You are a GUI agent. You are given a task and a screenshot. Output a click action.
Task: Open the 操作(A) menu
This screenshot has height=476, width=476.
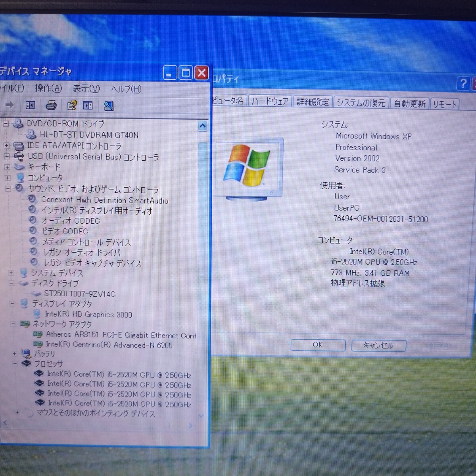click(48, 88)
